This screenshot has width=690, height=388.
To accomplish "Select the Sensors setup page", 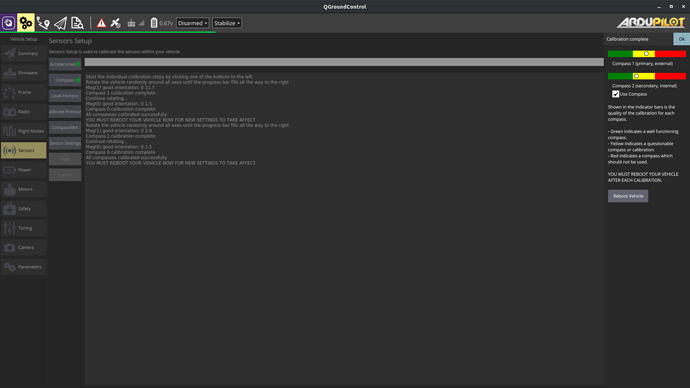I will click(x=23, y=150).
